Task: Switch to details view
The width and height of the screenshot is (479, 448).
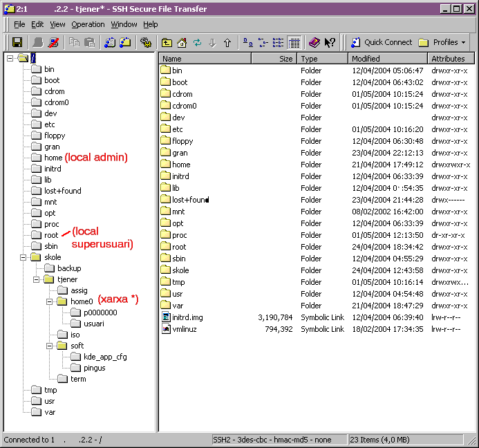Action: coord(294,42)
